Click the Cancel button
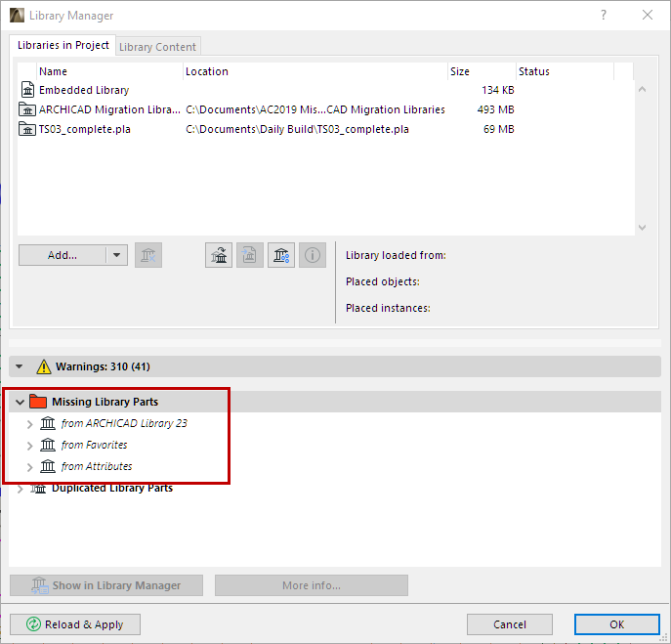 (x=510, y=624)
